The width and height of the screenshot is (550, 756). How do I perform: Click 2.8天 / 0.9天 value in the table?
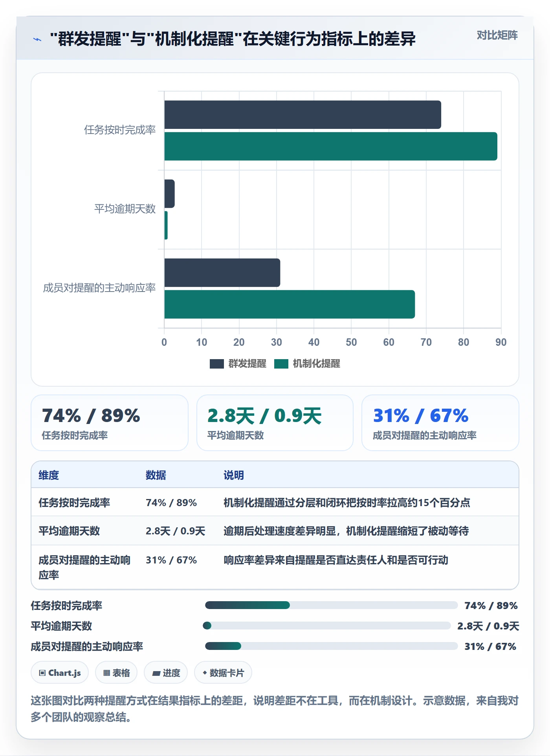[176, 531]
